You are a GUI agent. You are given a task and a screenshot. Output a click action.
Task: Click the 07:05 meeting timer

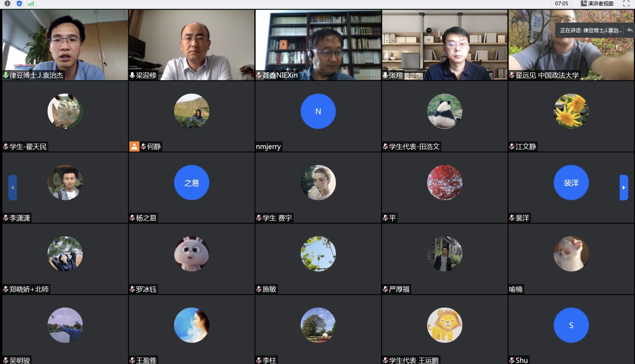coord(562,4)
